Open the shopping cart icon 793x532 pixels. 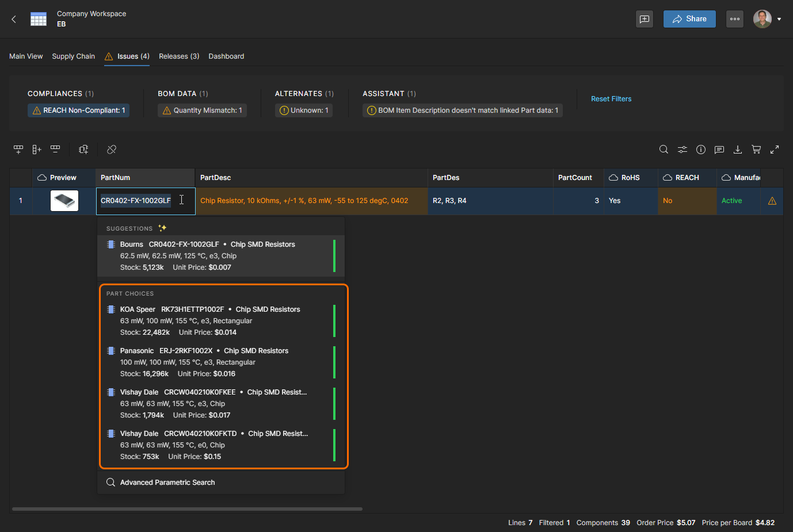coord(756,150)
